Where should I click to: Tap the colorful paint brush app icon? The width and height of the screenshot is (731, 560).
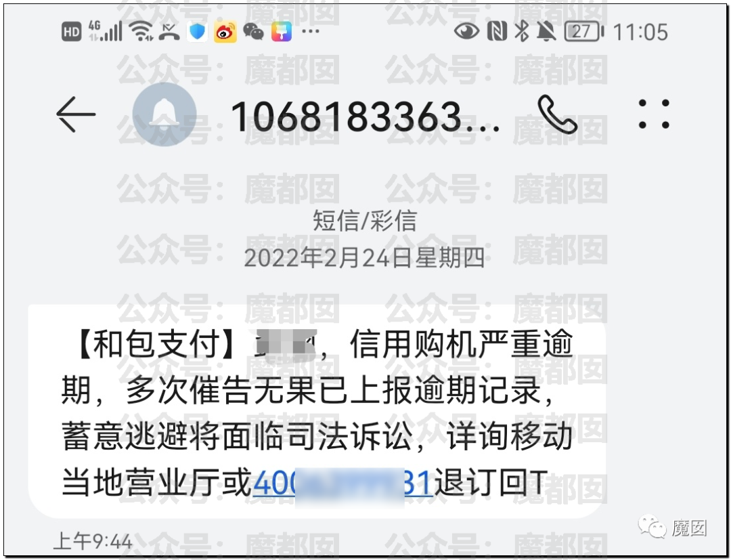click(282, 33)
